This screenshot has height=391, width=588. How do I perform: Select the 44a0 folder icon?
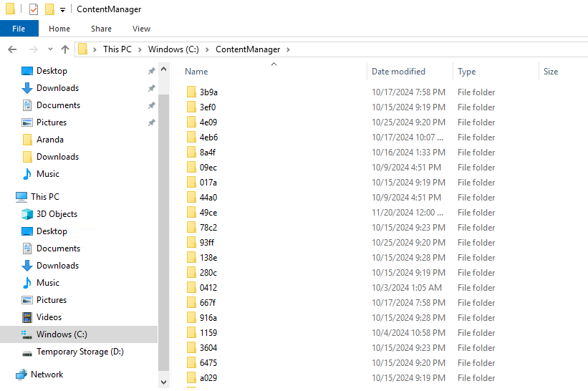pyautogui.click(x=191, y=197)
